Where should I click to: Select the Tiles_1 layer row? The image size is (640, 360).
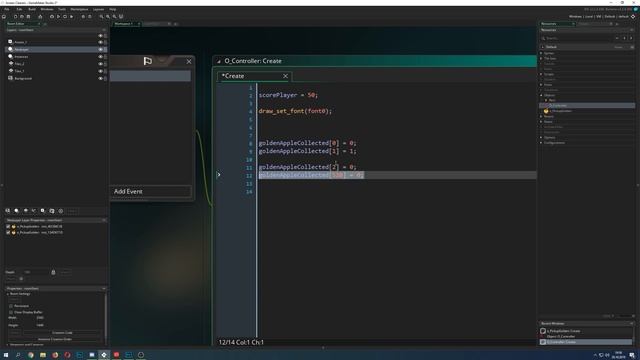pos(56,71)
